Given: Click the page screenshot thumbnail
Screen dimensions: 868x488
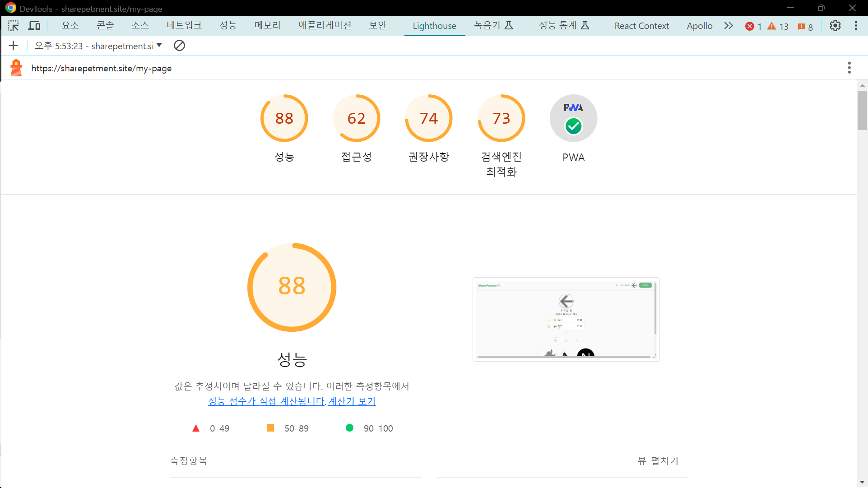Looking at the screenshot, I should coord(566,319).
